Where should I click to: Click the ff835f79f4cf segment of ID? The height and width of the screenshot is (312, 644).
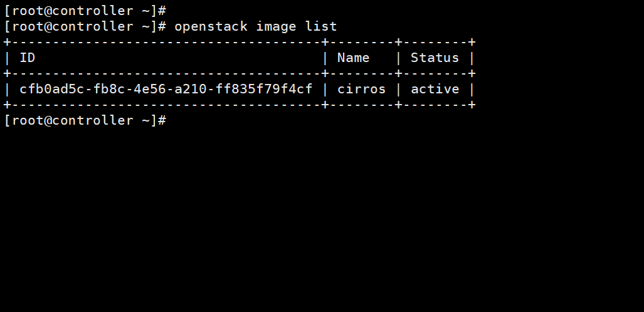tap(264, 89)
